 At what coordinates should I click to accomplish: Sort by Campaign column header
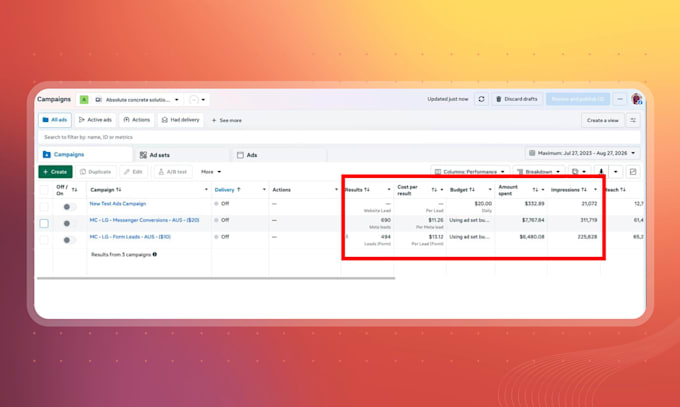point(106,190)
